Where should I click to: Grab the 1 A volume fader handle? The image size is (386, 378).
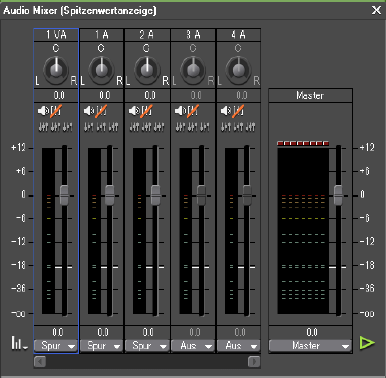110,195
